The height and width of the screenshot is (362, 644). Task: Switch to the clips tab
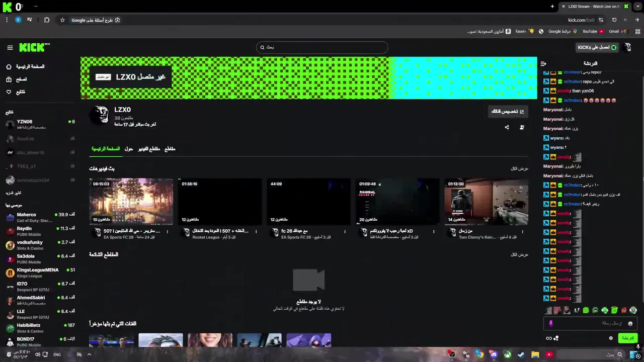tap(170, 149)
